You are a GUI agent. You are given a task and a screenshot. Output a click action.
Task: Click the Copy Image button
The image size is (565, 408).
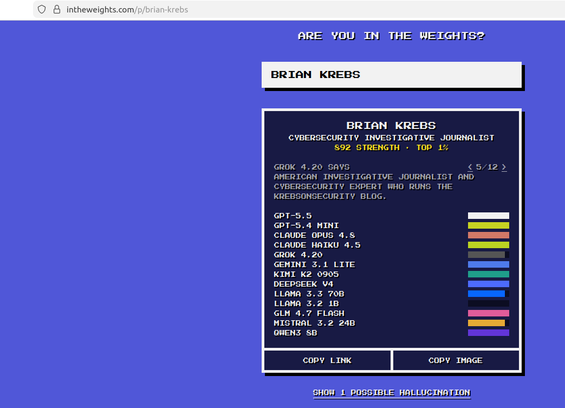[x=455, y=360]
